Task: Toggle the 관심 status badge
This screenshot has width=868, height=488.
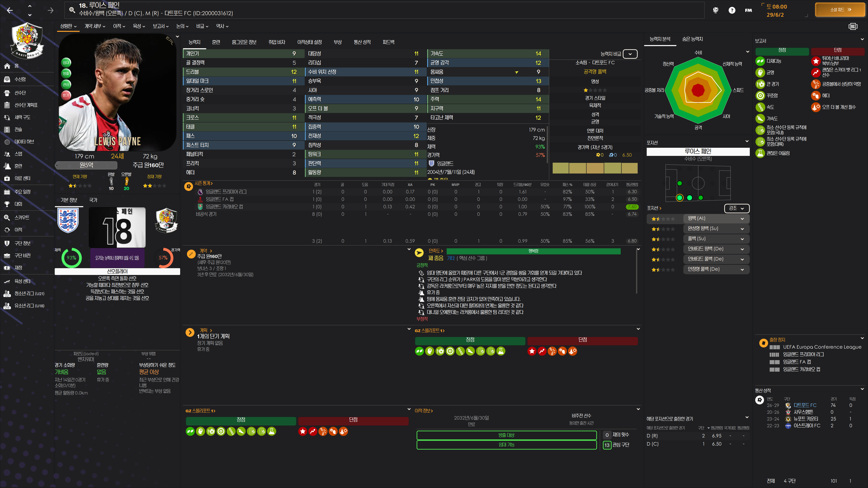Action: pos(66,84)
